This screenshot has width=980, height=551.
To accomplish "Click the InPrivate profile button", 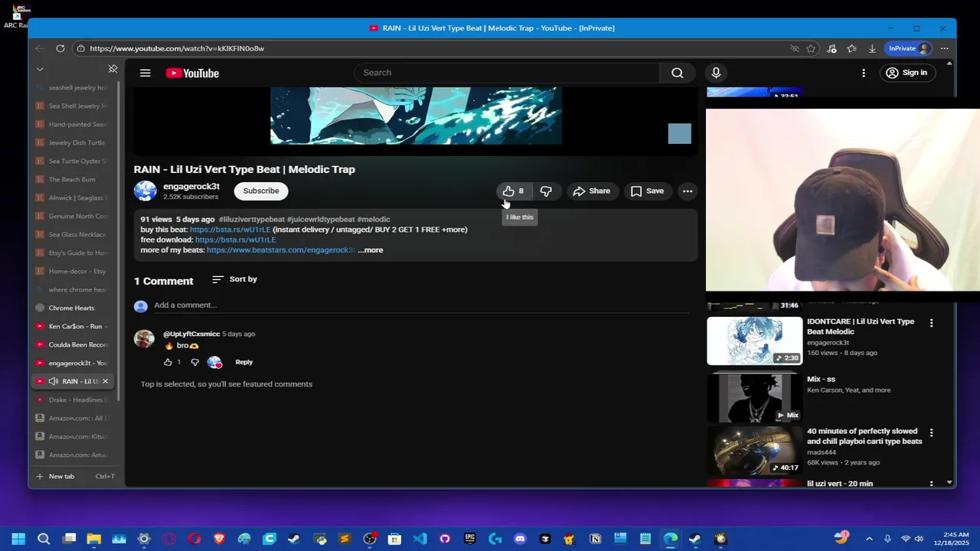I will (910, 48).
